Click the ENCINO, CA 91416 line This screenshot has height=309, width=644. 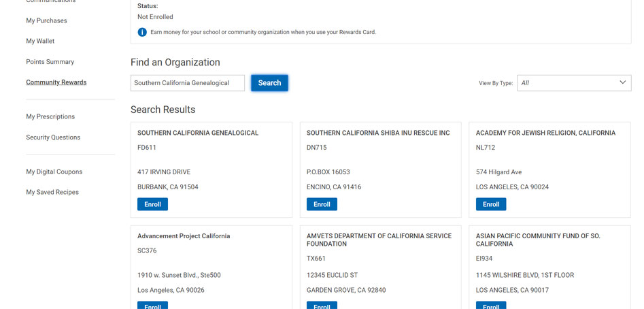click(334, 187)
